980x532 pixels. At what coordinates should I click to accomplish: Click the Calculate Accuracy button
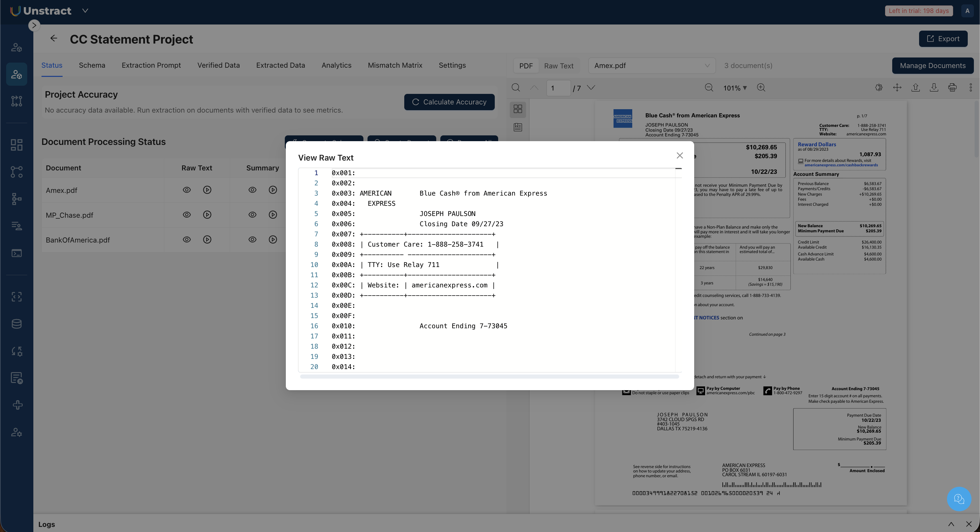click(x=449, y=102)
